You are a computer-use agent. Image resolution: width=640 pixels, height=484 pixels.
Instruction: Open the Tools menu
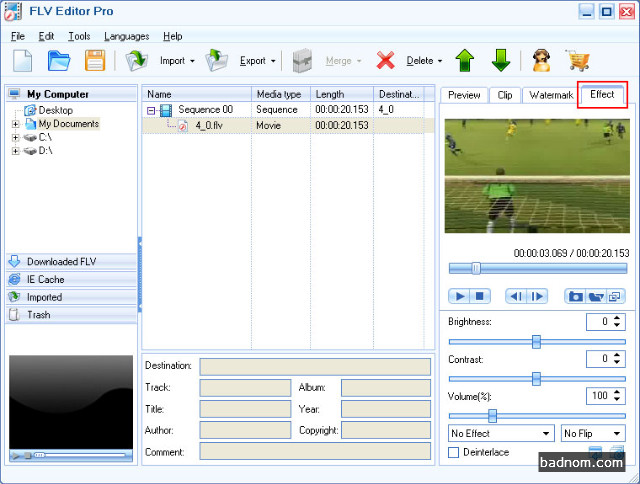[79, 36]
